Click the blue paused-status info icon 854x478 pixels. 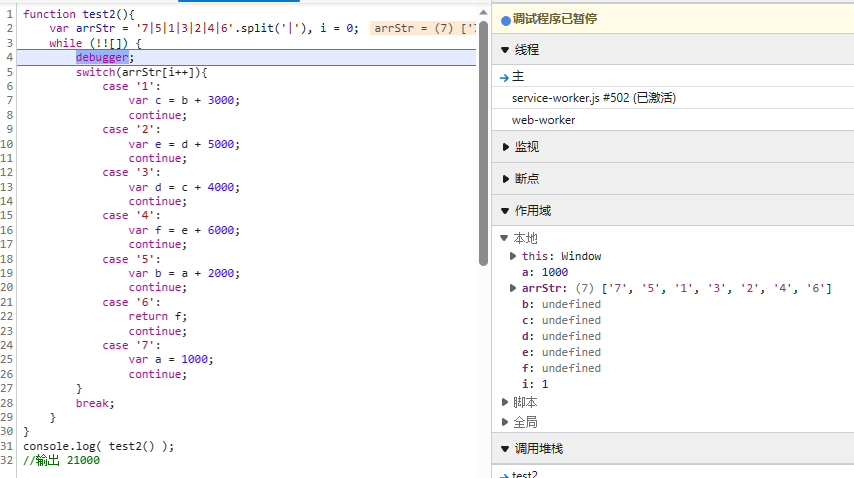tap(505, 19)
